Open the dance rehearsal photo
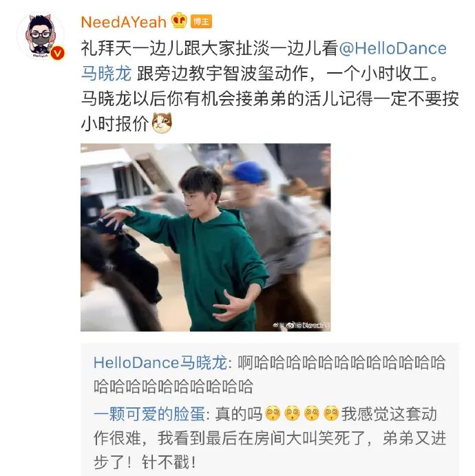This screenshot has height=476, width=475. [205, 237]
